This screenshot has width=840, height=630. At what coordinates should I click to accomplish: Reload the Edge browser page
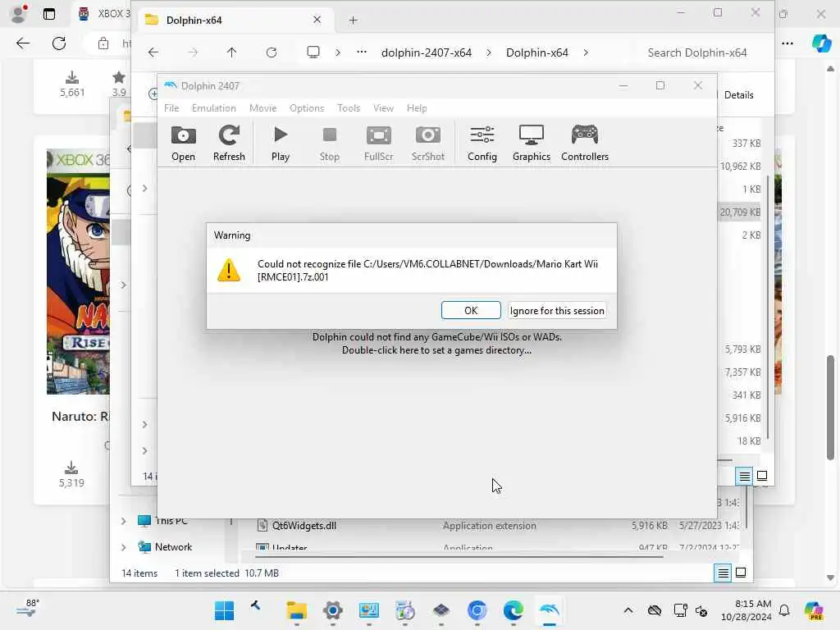coord(59,43)
